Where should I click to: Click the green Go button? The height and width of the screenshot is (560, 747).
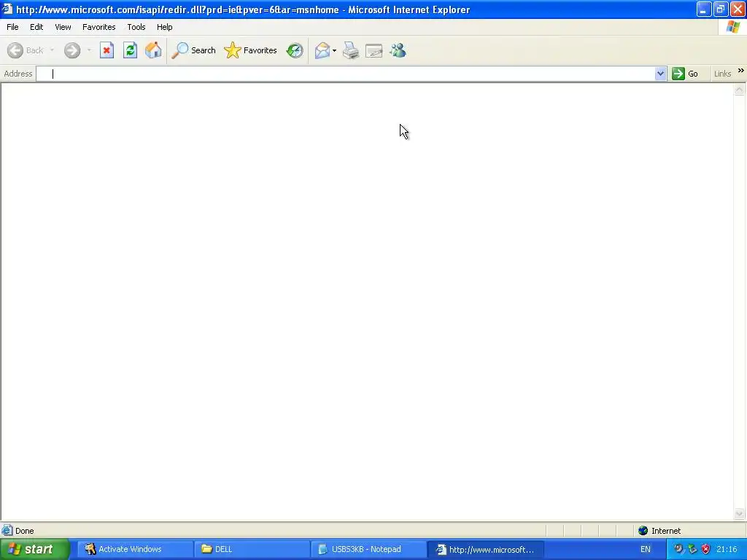click(685, 74)
